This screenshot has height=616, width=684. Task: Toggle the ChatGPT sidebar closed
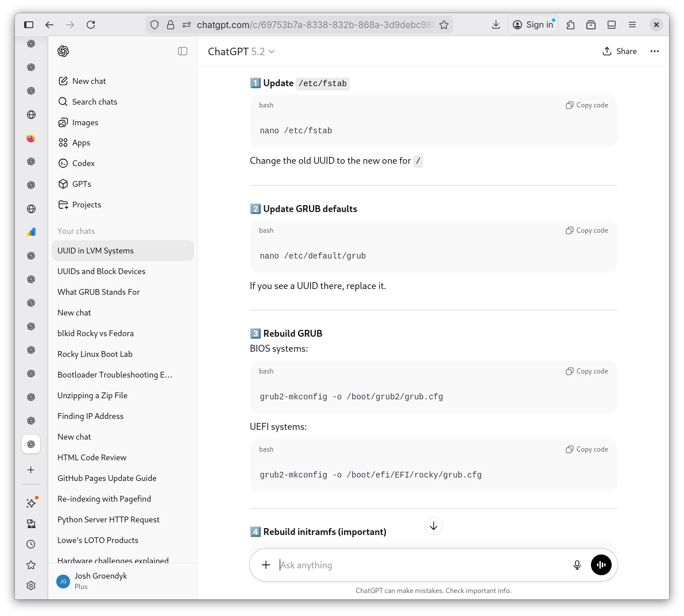pos(183,51)
